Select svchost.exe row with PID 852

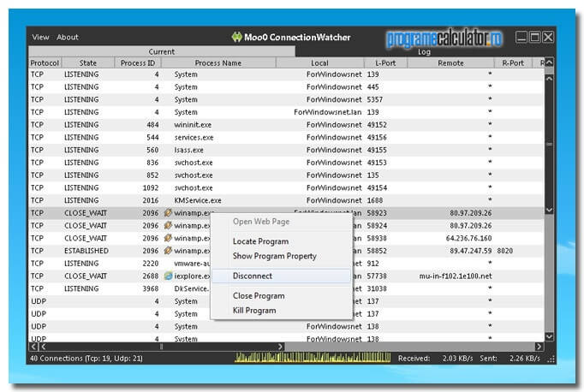tap(286, 175)
